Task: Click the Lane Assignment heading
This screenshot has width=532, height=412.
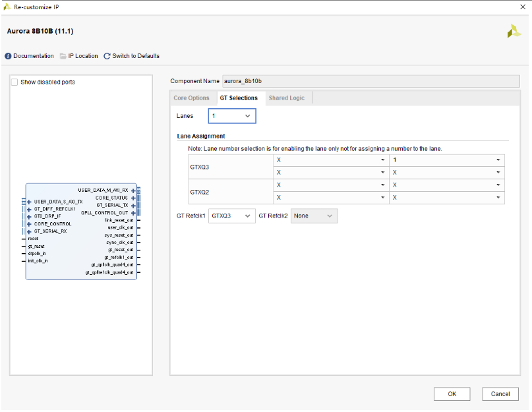Action: 201,136
